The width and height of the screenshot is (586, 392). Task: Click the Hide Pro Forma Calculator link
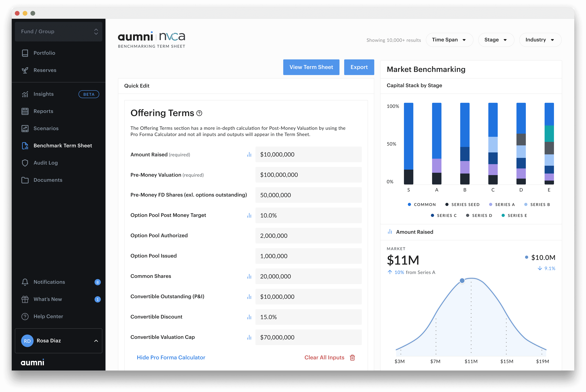pos(171,357)
